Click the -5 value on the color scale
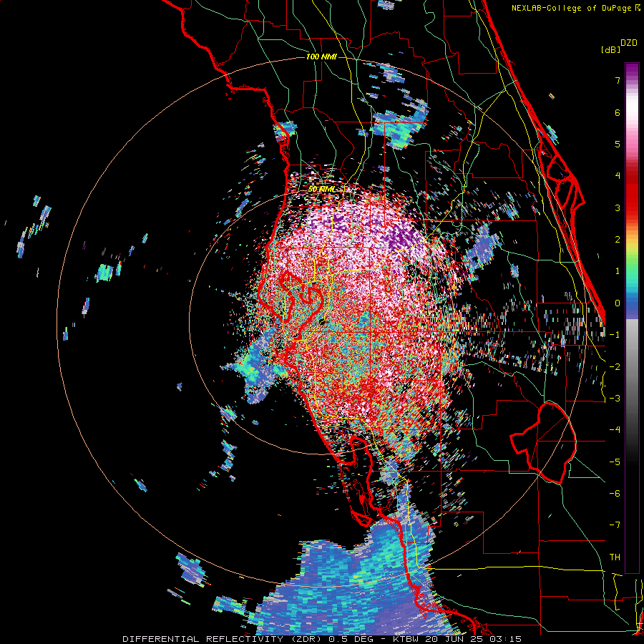 (615, 462)
